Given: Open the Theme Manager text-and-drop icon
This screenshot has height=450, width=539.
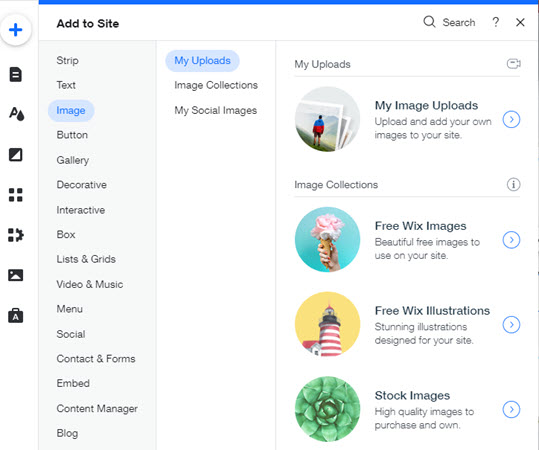Looking at the screenshot, I should click(16, 114).
